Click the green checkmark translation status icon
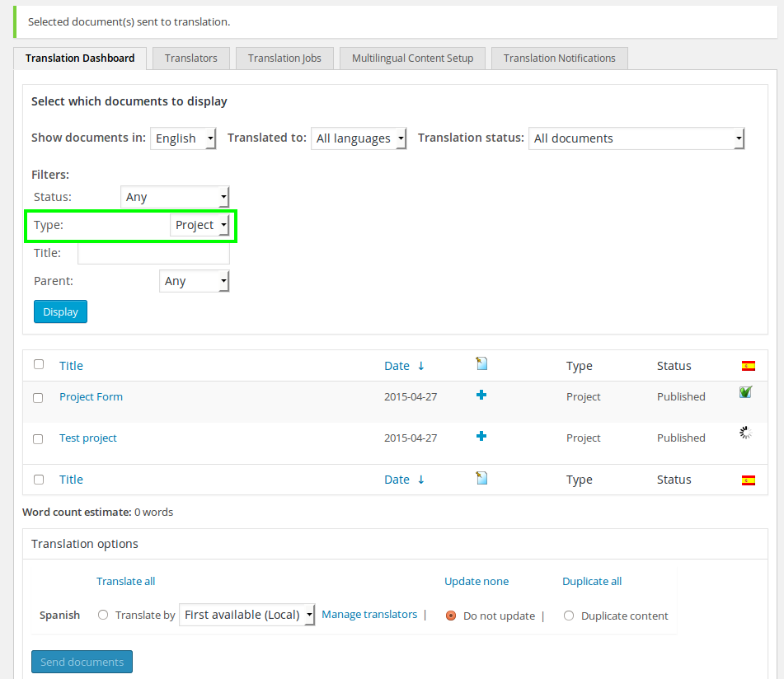This screenshot has height=679, width=784. [x=745, y=393]
